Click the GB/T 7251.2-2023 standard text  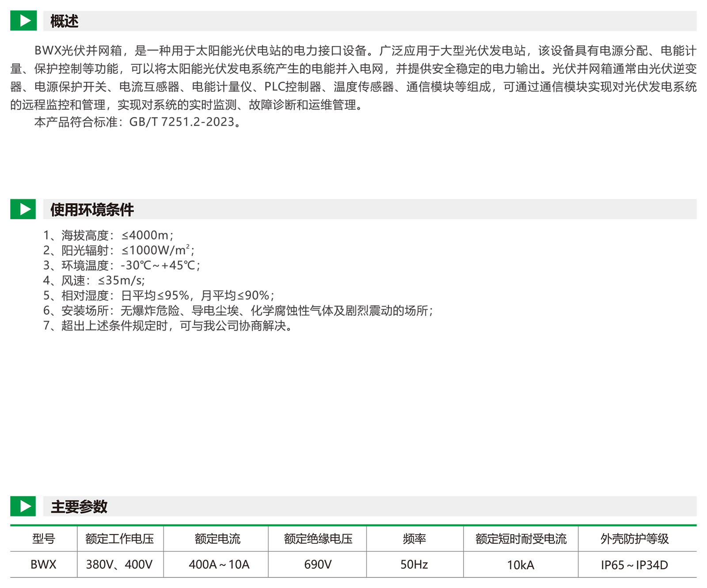click(182, 122)
